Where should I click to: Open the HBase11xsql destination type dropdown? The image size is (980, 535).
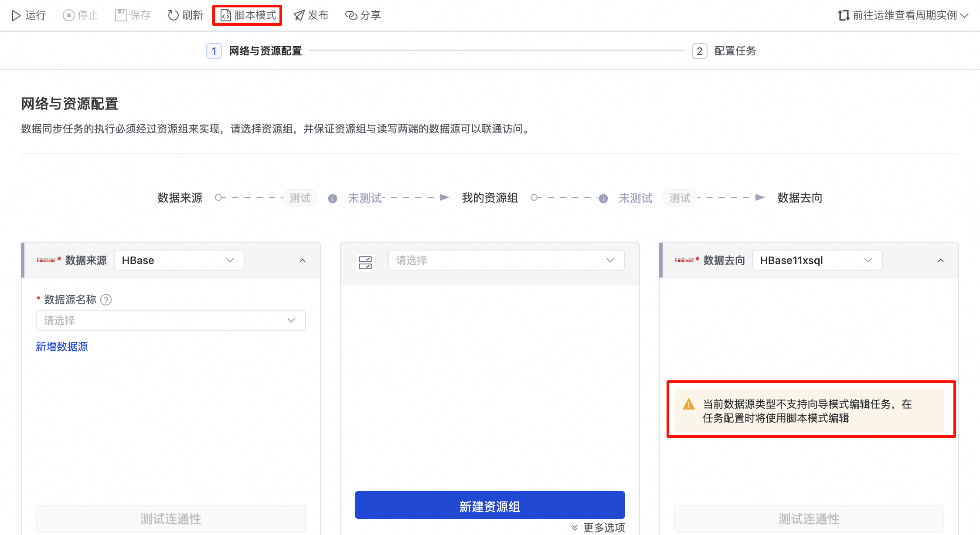tap(817, 261)
